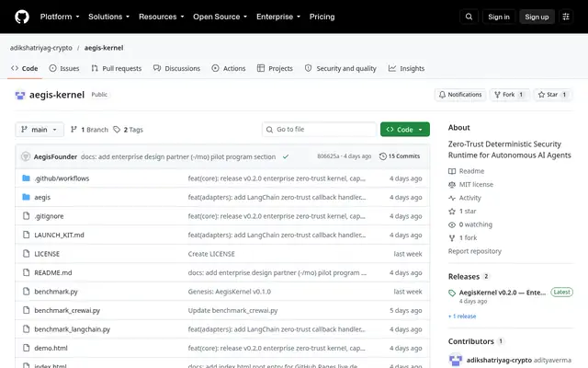The height and width of the screenshot is (368, 588).
Task: Click the GitHub logo icon
Action: click(x=22, y=17)
